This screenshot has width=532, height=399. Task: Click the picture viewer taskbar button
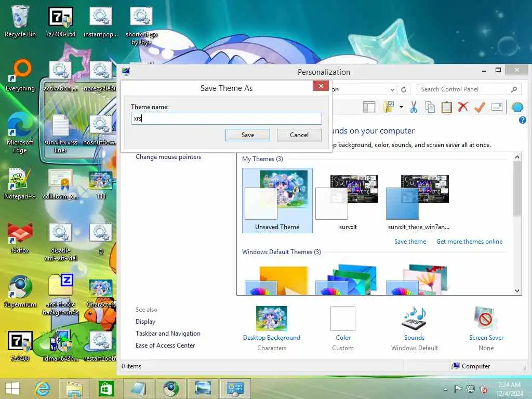tap(203, 389)
